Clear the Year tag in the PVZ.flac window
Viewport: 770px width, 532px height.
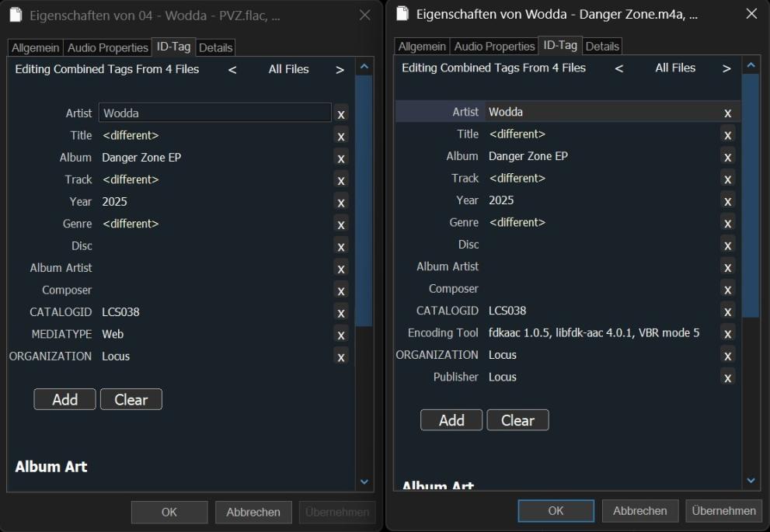[340, 202]
